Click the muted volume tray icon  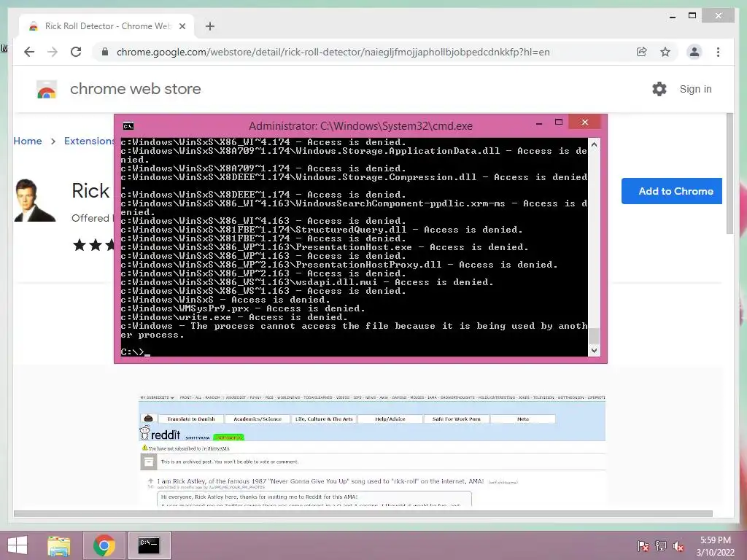click(678, 546)
